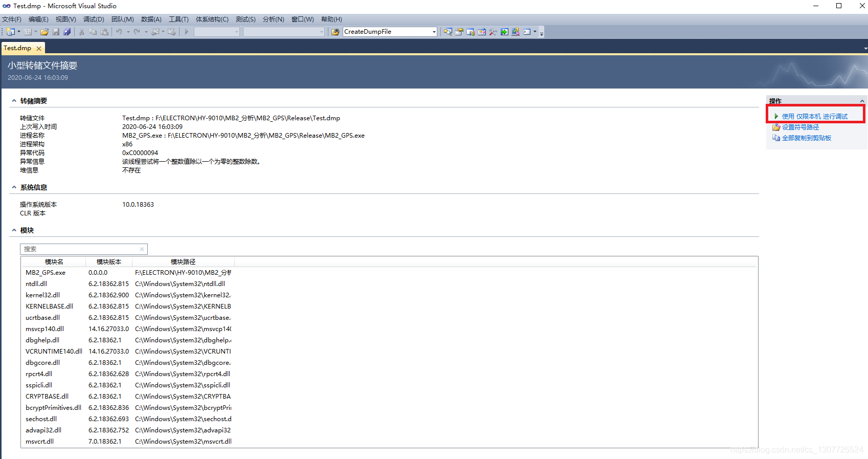868x459 pixels.
Task: Open the solution platforms dropdown
Action: [322, 32]
